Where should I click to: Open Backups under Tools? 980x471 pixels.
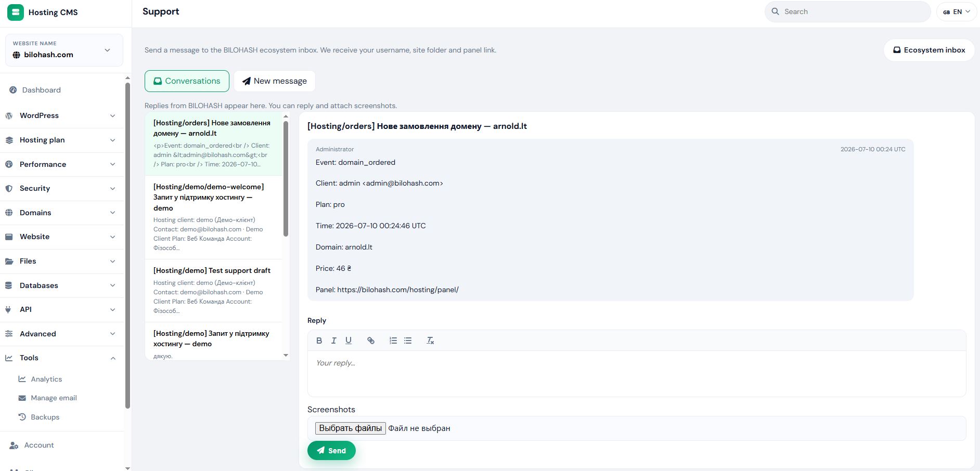coord(45,417)
